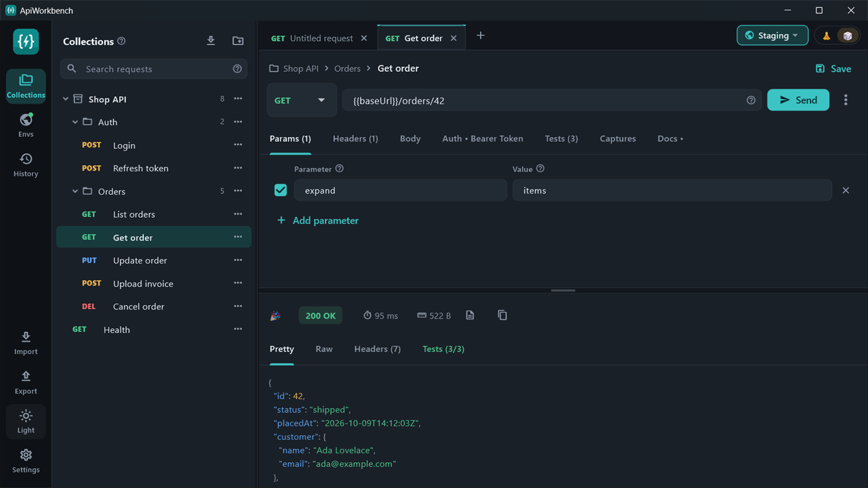Open the more options menu for Cancel order
This screenshot has width=868, height=488.
(x=238, y=306)
